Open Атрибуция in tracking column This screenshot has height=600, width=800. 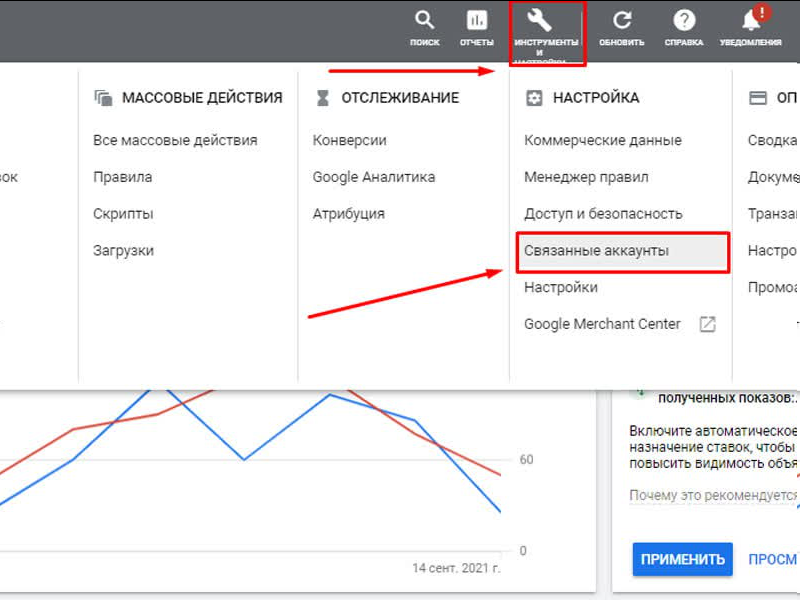click(348, 214)
